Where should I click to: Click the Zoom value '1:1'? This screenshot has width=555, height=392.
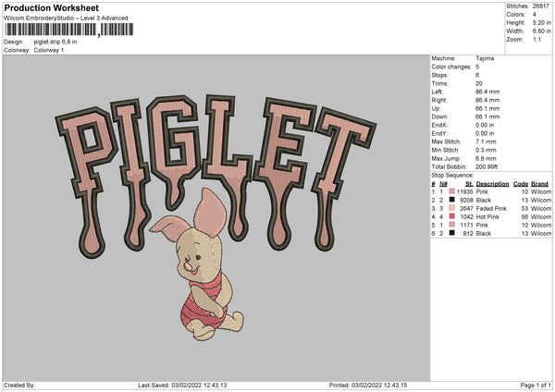coord(536,39)
